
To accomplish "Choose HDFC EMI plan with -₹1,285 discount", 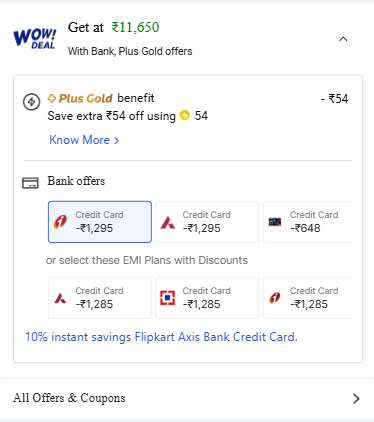I will (x=207, y=298).
